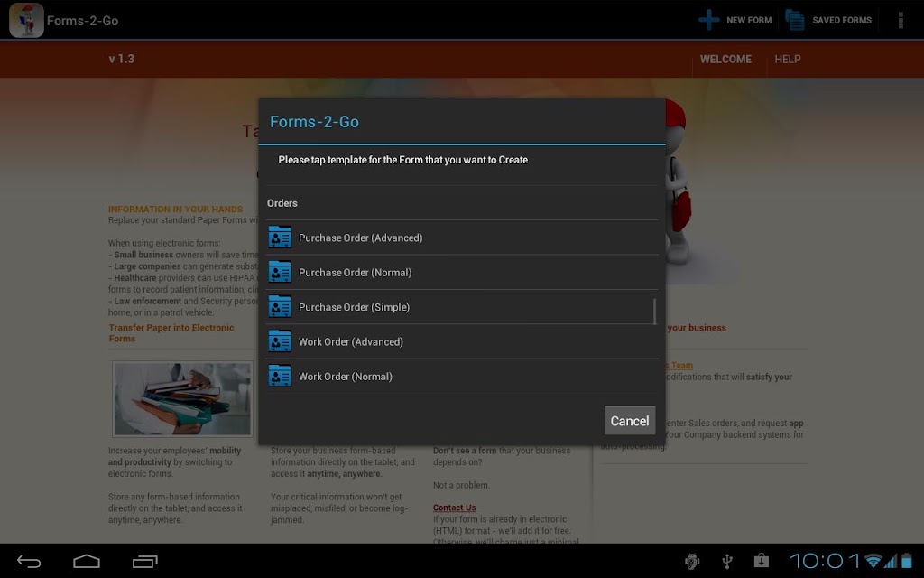Tap the Android home navigation icon
Viewport: 924px width, 578px height.
point(87,562)
